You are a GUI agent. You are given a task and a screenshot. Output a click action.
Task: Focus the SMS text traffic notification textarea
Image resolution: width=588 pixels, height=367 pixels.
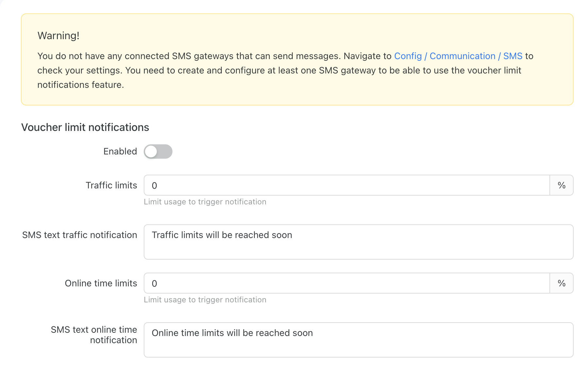[x=358, y=242]
